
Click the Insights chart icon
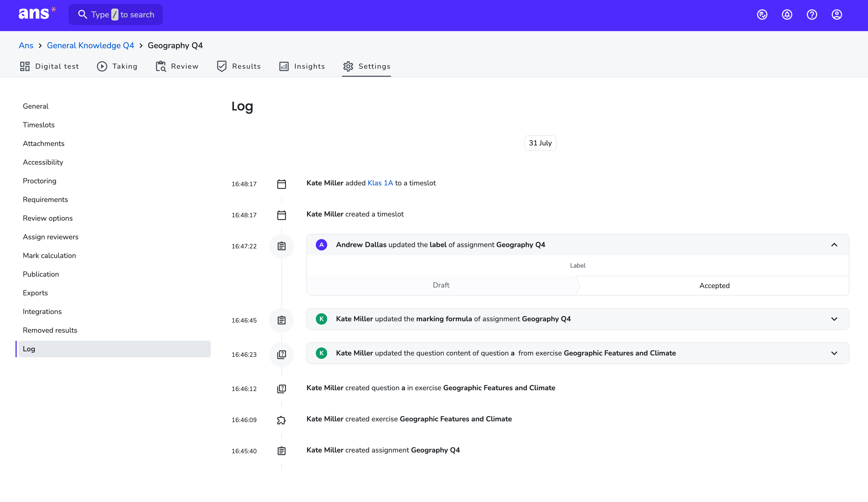[x=284, y=66]
